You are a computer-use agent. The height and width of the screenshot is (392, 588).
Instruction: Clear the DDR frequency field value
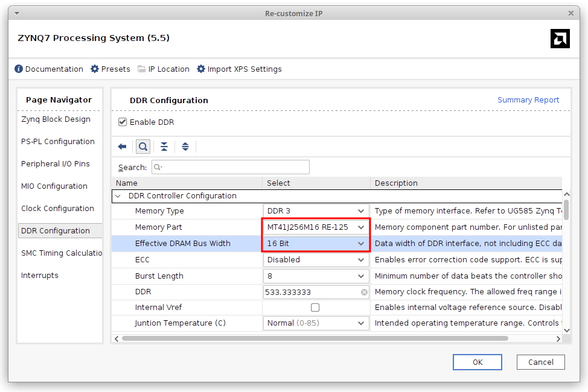(x=364, y=292)
